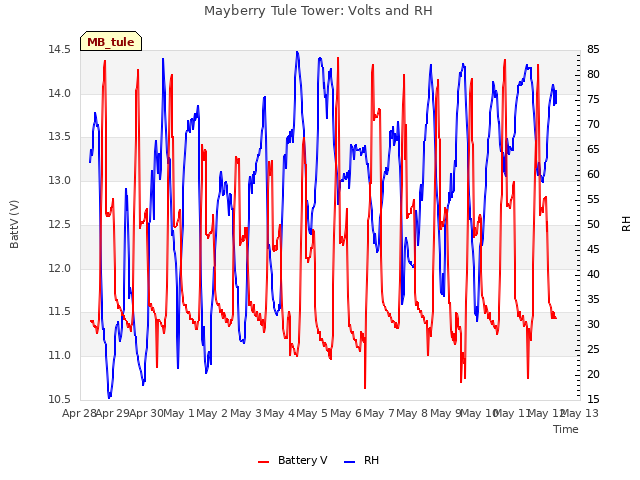Screen dimensions: 640x480
Task: Click the MB_tule label box
Action: coord(111,41)
